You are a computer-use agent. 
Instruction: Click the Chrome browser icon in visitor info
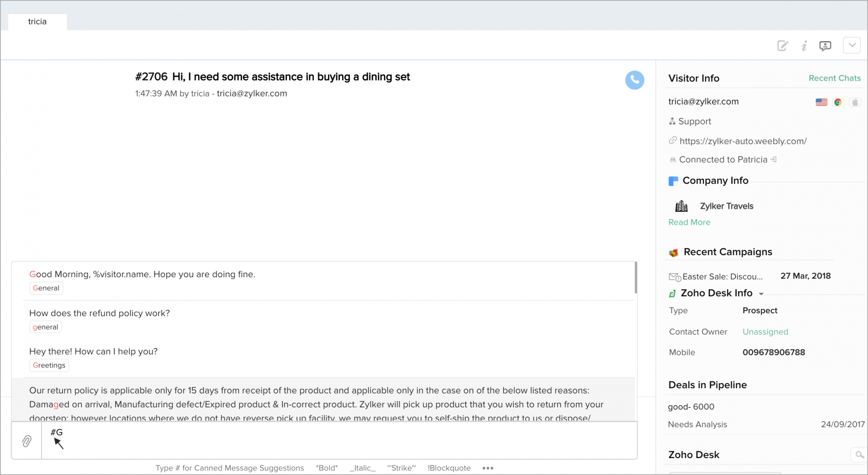[838, 102]
